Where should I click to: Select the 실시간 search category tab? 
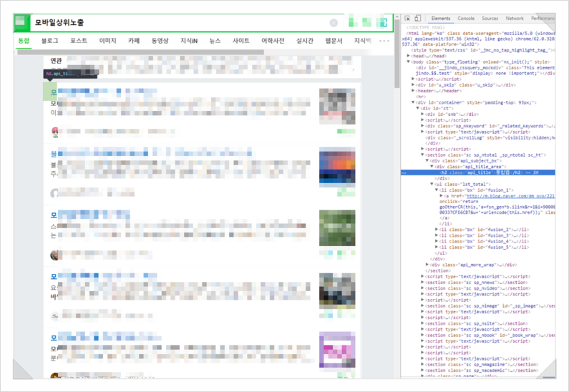click(x=305, y=41)
